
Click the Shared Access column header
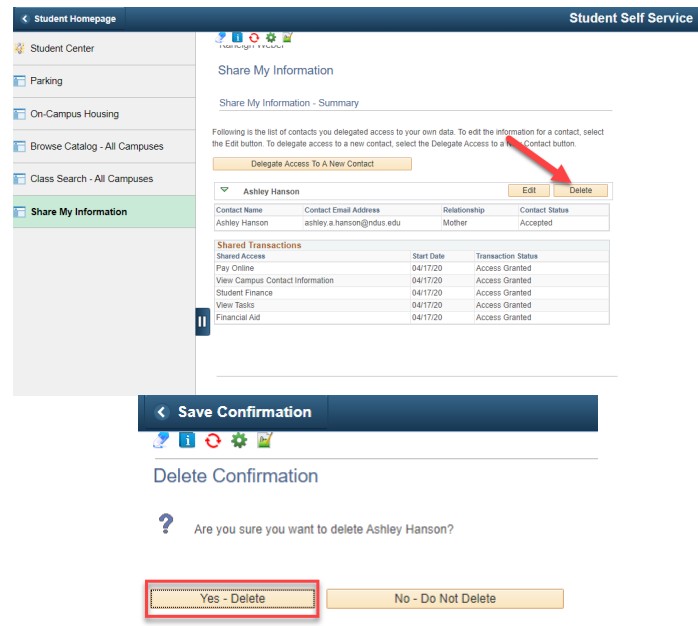click(241, 256)
